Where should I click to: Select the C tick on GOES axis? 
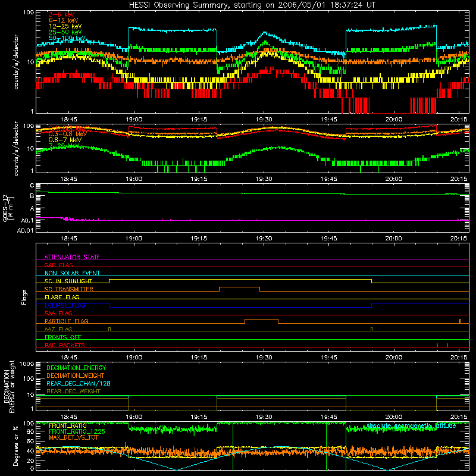pyautogui.click(x=32, y=186)
